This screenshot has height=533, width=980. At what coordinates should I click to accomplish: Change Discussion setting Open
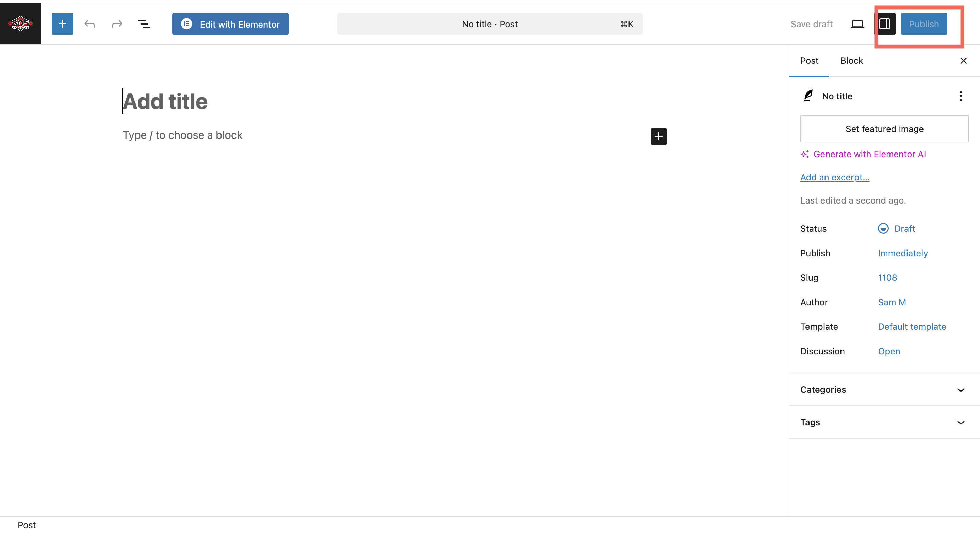coord(889,352)
